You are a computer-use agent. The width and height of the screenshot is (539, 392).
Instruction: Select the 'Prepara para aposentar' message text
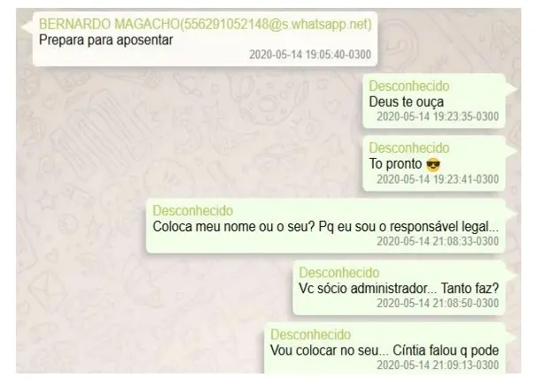(106, 40)
